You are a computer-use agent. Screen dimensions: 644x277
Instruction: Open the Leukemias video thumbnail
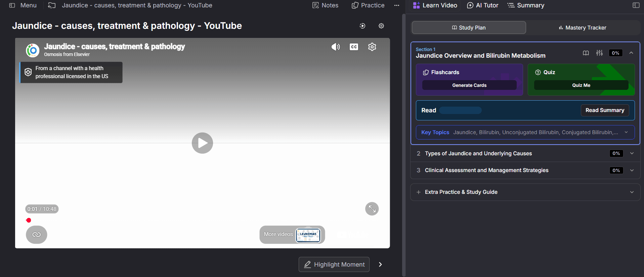click(308, 235)
